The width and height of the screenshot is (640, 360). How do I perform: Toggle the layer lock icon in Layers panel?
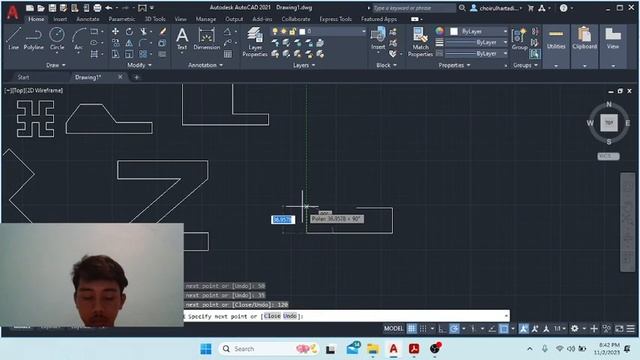pos(293,31)
